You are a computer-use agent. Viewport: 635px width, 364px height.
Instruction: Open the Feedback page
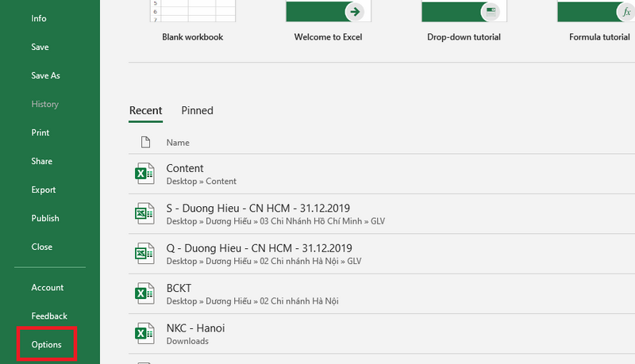tap(49, 316)
